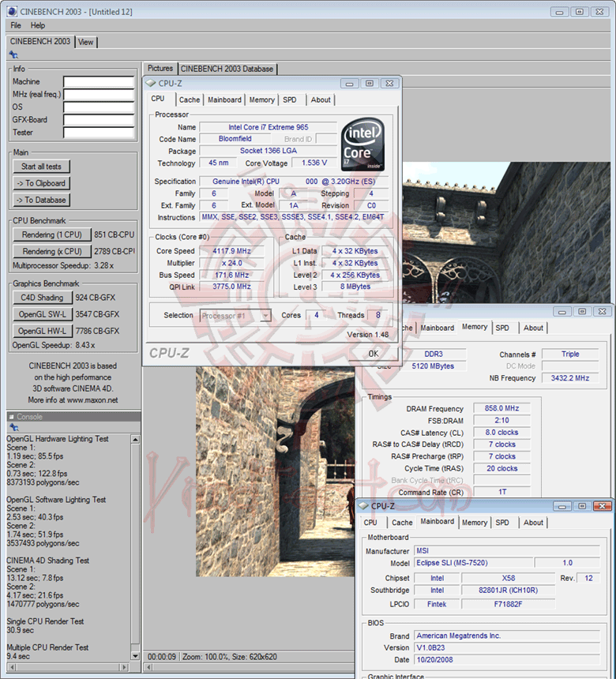Click the Intel Core i7 logo in CPU-Z
The width and height of the screenshot is (616, 679).
click(362, 144)
